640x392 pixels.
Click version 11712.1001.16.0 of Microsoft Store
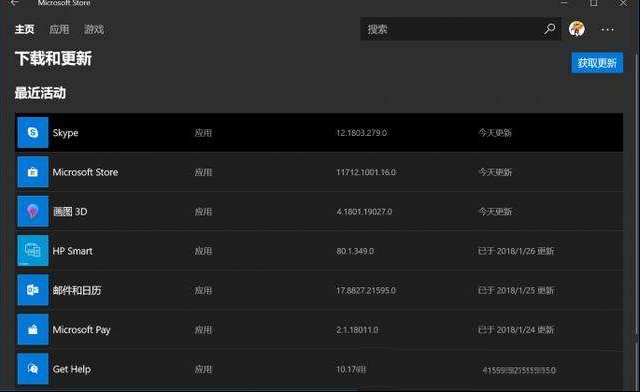click(366, 172)
